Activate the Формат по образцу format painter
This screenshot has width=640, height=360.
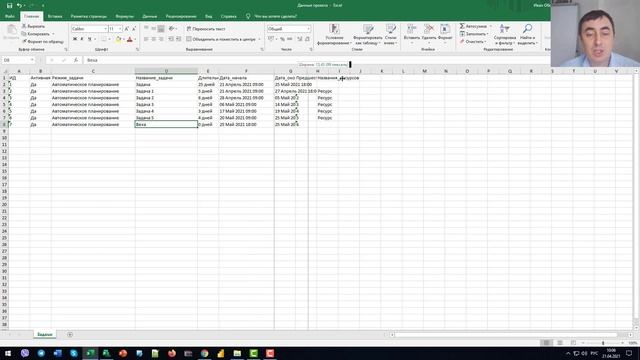pos(43,41)
